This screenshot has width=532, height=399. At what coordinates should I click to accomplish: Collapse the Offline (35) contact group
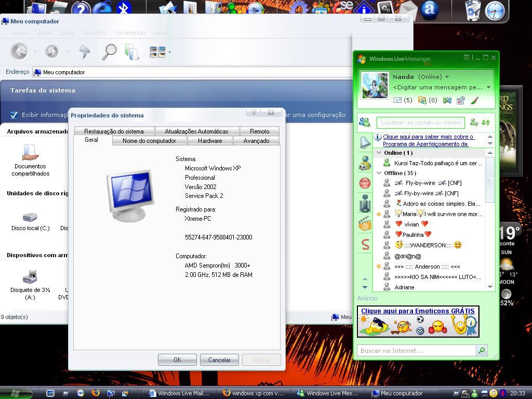tap(379, 173)
